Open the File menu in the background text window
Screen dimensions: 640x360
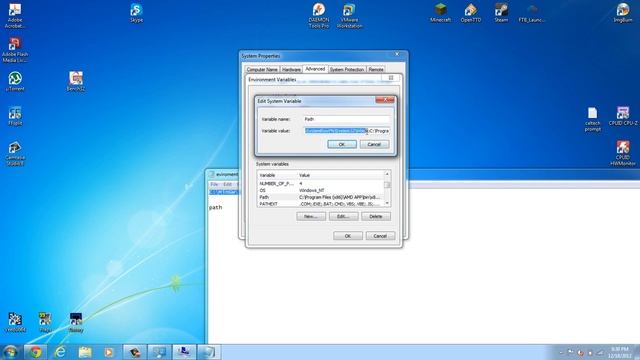pos(214,184)
